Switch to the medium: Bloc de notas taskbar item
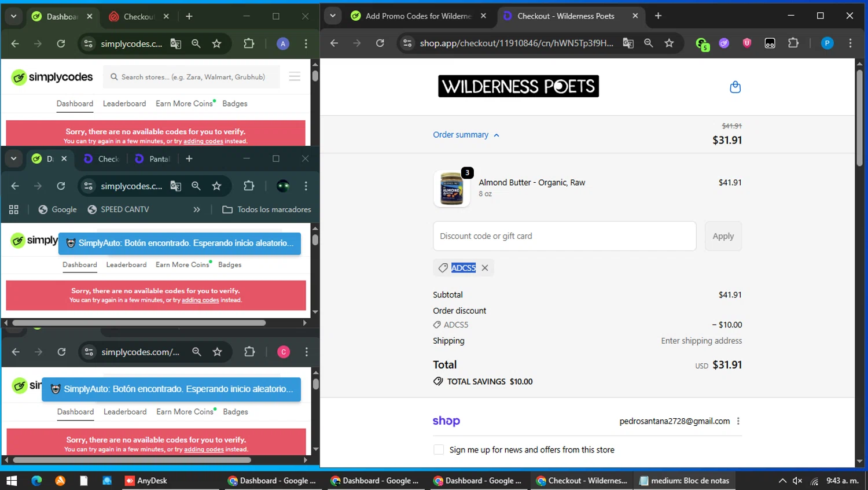 pos(684,481)
